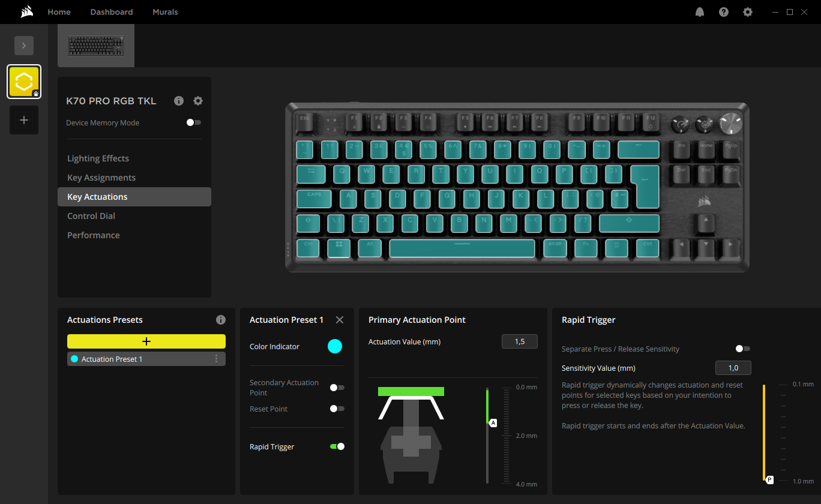Show K70 PRO RGB TKL device info
This screenshot has height=504, width=821.
click(179, 101)
